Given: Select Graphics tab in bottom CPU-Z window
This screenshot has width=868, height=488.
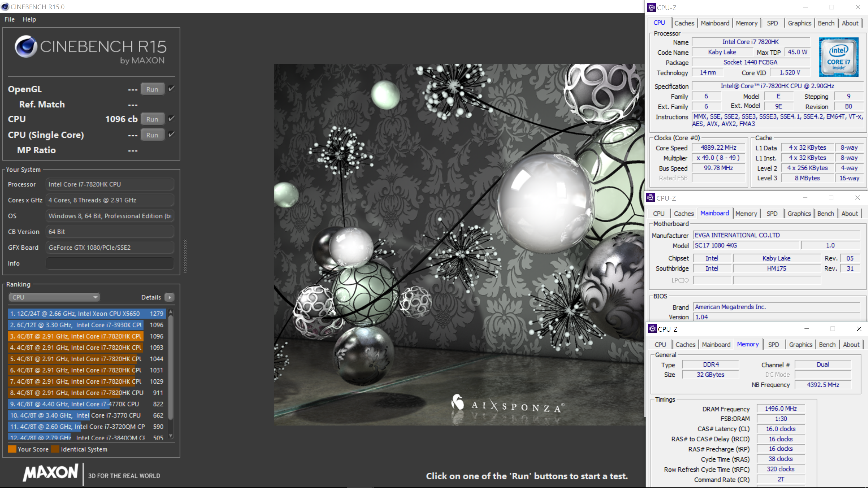Looking at the screenshot, I should 800,345.
